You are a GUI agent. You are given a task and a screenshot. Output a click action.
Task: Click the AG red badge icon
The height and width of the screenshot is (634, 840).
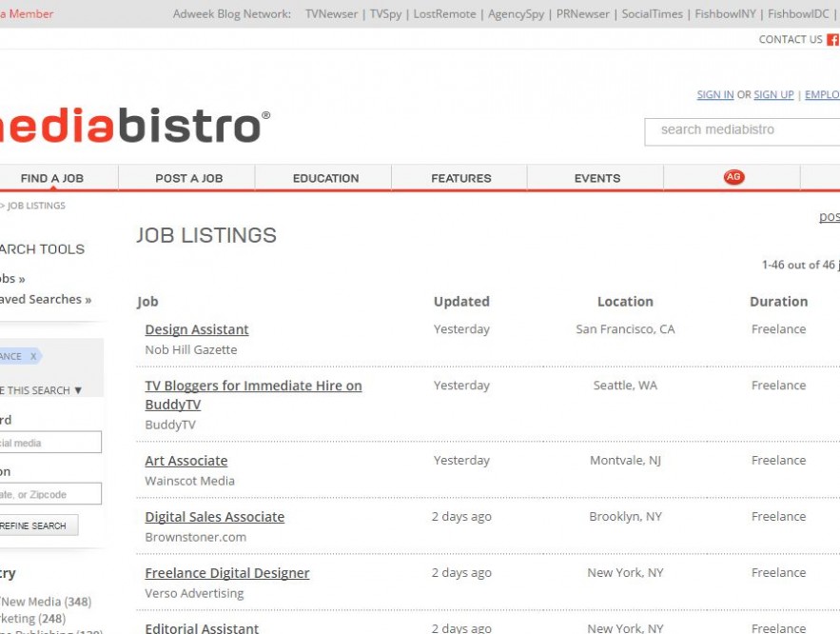[x=733, y=177]
